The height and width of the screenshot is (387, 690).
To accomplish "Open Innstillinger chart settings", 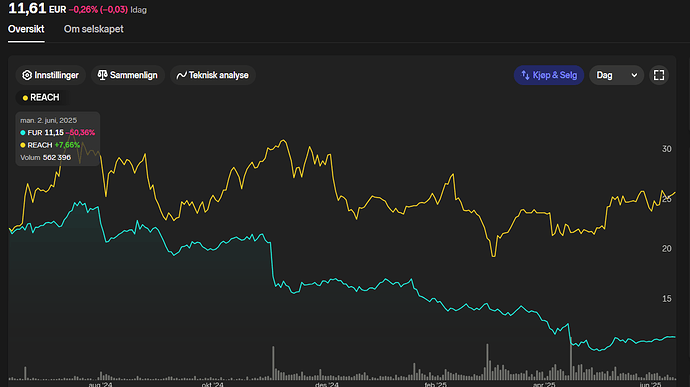I will pyautogui.click(x=51, y=75).
